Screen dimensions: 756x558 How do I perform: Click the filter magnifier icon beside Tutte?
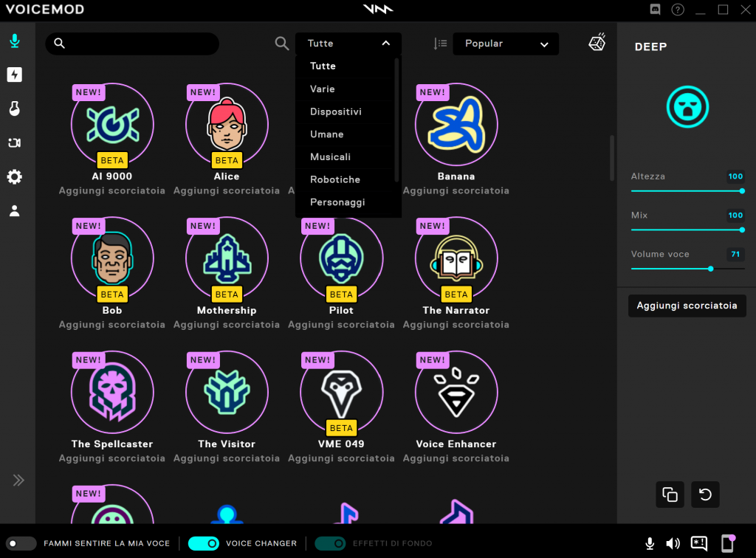coord(281,44)
